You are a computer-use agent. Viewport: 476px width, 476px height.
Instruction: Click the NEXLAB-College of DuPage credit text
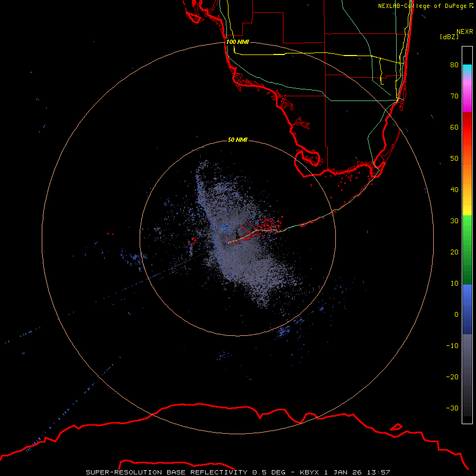[426, 6]
